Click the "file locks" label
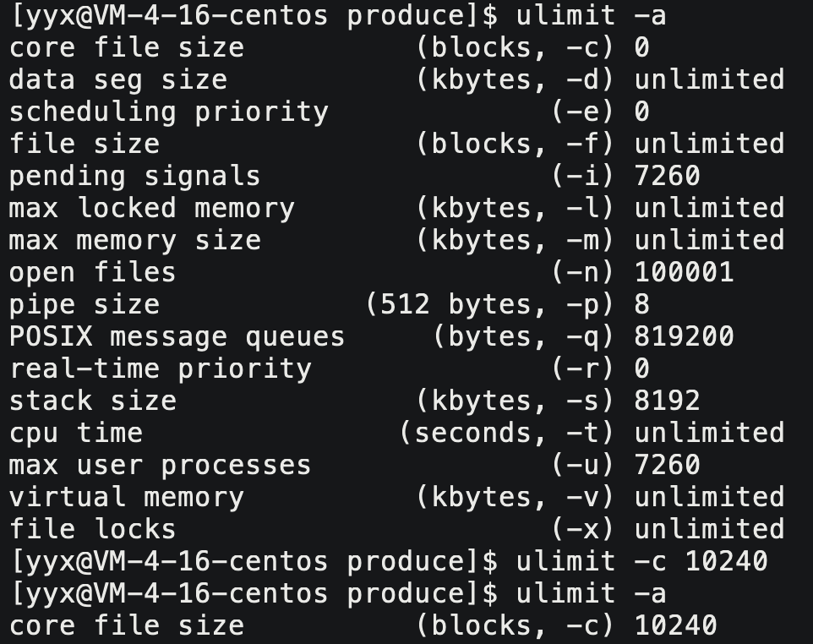The image size is (813, 644). tap(93, 529)
